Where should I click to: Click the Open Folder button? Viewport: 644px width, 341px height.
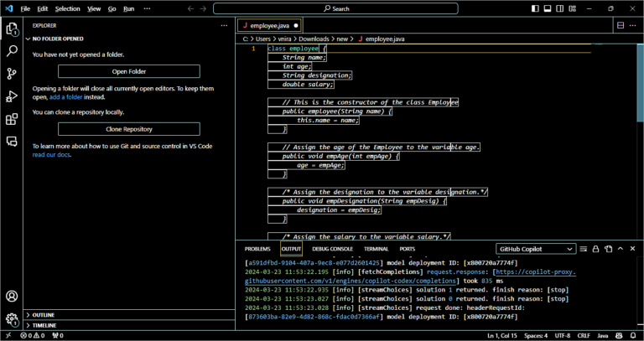coord(128,71)
